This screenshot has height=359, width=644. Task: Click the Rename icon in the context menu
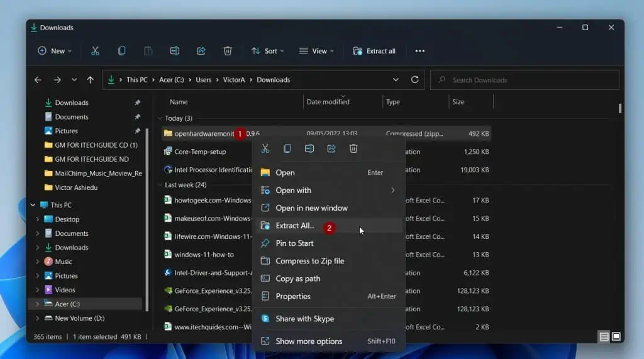coord(309,148)
